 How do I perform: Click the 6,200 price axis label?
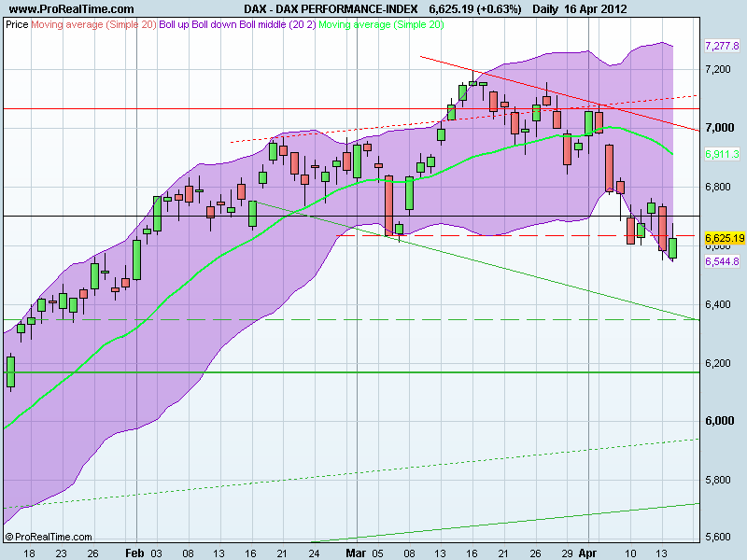point(718,363)
